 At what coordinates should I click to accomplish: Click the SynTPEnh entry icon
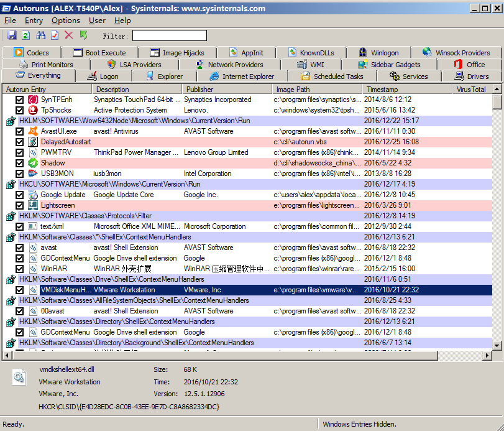(x=32, y=100)
